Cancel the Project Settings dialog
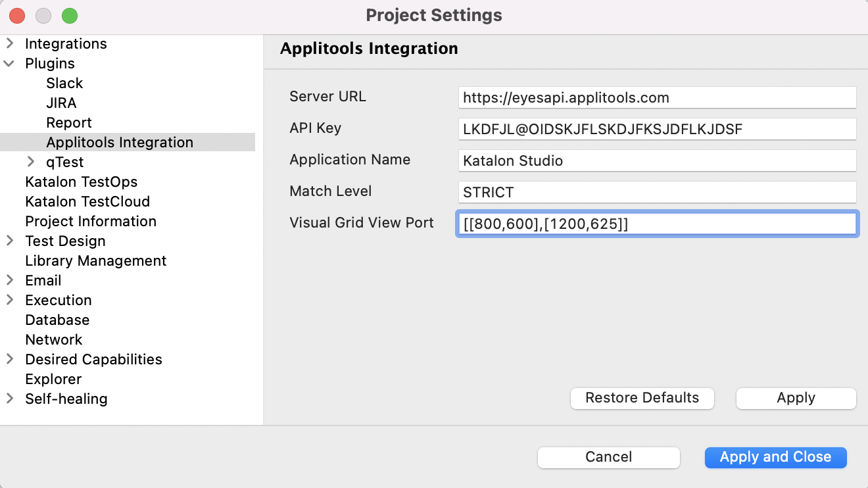Viewport: 868px width, 488px height. (x=608, y=457)
